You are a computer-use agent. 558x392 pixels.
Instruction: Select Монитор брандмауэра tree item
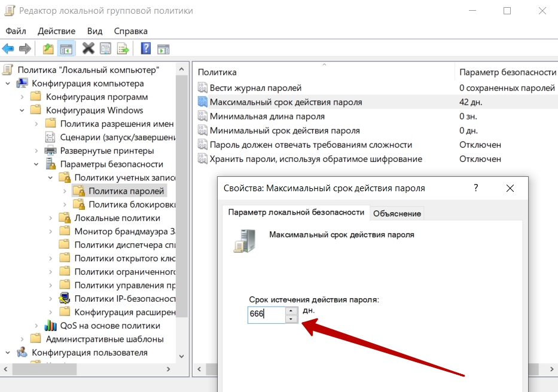pos(124,232)
